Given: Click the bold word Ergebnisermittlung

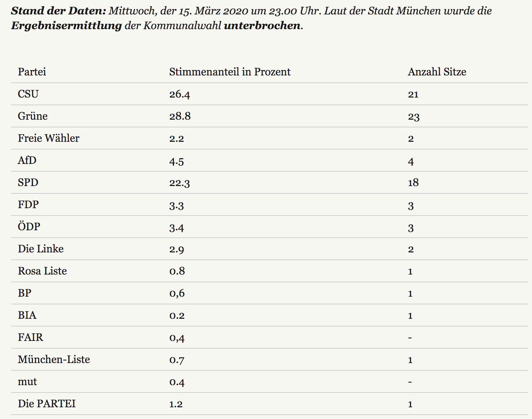Looking at the screenshot, I should click(x=66, y=25).
